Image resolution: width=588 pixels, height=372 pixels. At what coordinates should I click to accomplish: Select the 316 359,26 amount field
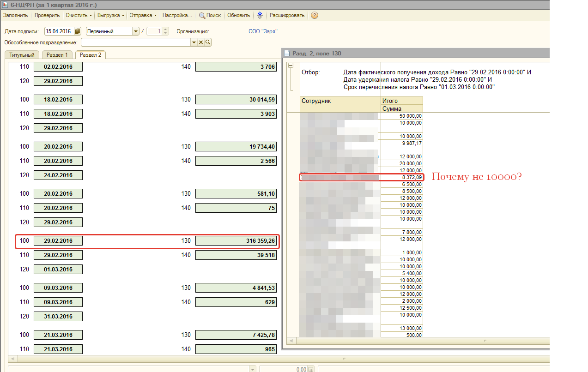pos(236,241)
